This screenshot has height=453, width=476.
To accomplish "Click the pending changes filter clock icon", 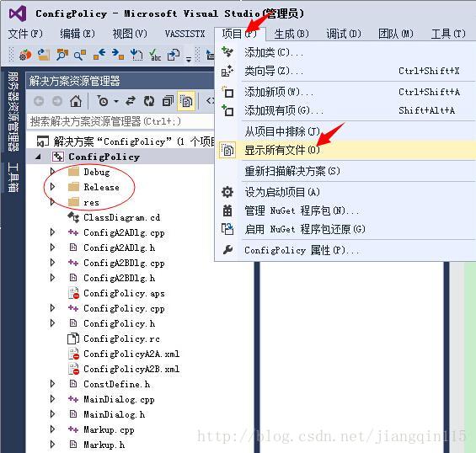I will (103, 101).
